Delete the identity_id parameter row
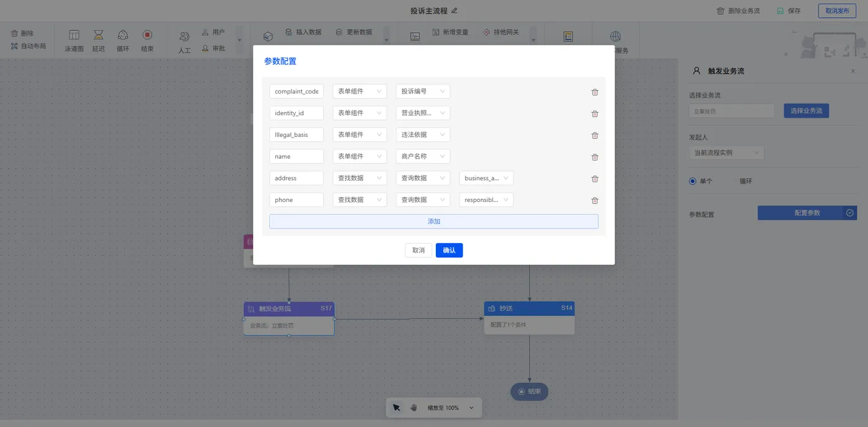 (x=595, y=113)
